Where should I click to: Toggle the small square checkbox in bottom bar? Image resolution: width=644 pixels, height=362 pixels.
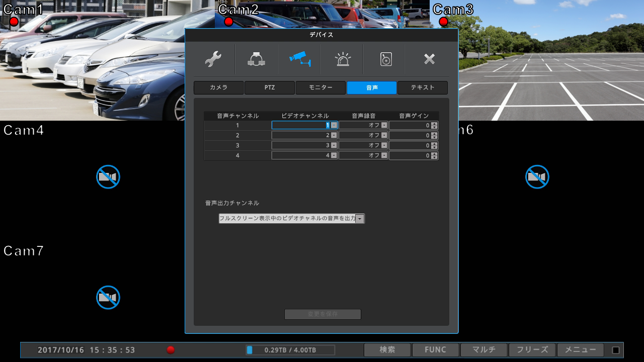[615, 350]
